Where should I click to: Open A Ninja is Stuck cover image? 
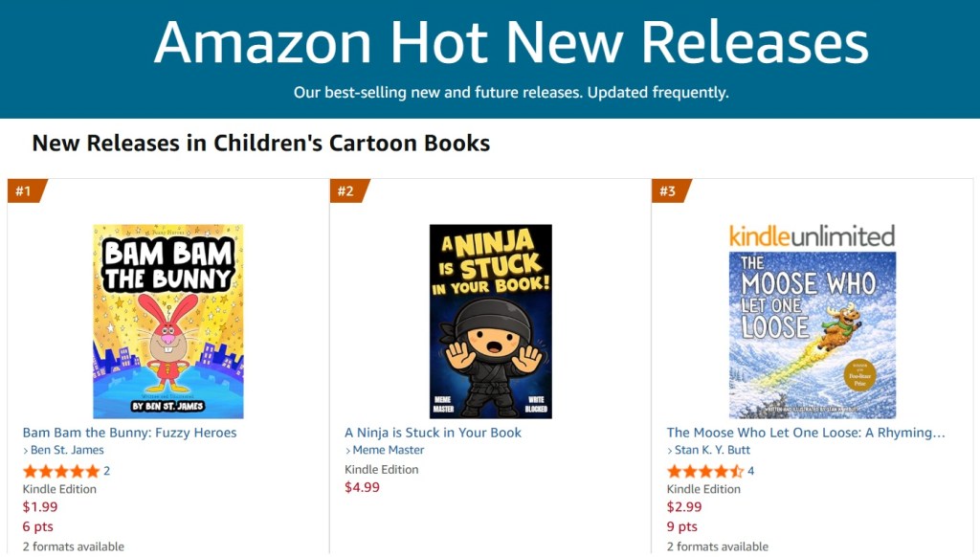(x=490, y=322)
